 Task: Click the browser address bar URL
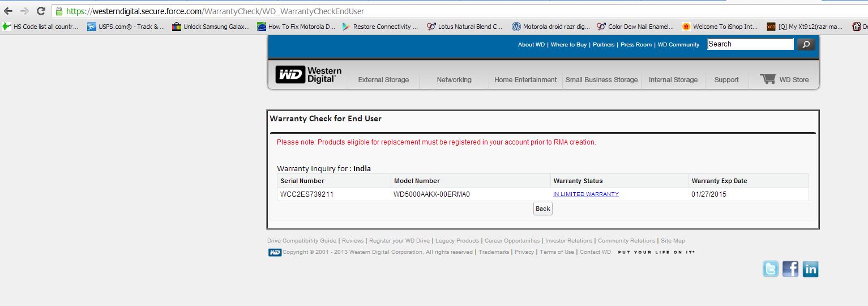(x=215, y=11)
